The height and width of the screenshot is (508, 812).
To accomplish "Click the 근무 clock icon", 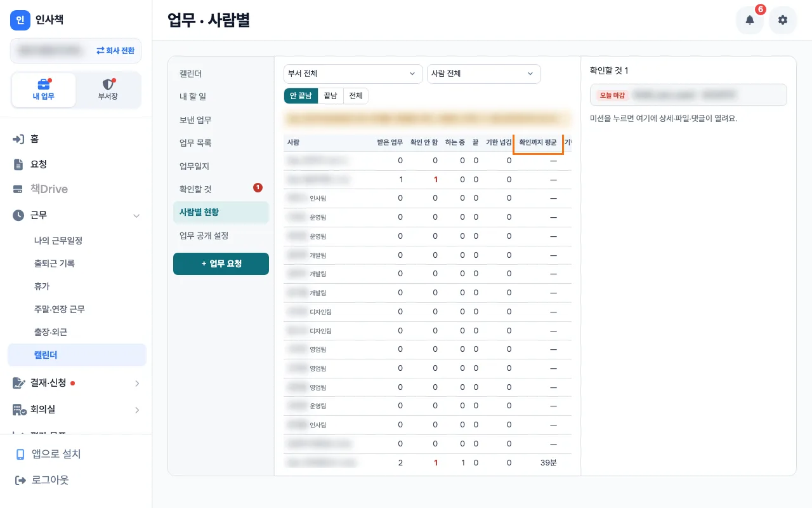I will point(19,216).
